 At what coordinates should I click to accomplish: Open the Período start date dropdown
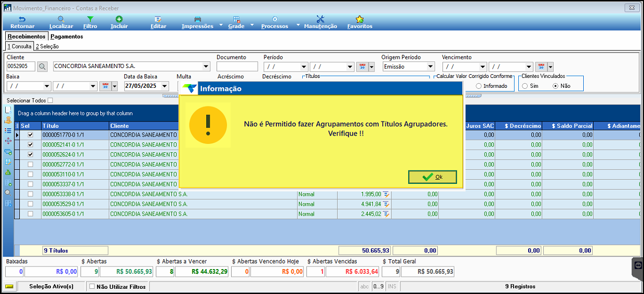pos(304,66)
